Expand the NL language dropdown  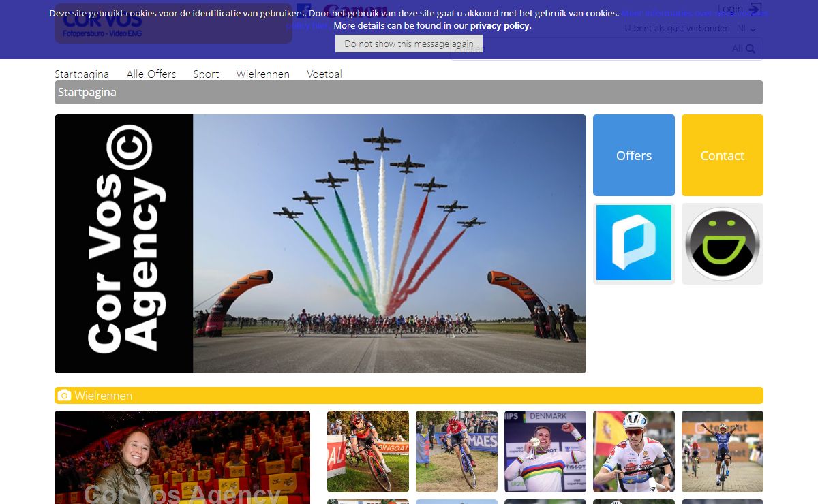746,29
